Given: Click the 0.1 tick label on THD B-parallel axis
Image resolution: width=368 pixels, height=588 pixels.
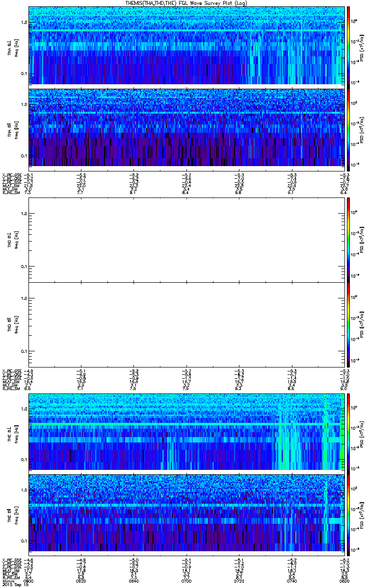Looking at the screenshot, I should pyautogui.click(x=24, y=352).
